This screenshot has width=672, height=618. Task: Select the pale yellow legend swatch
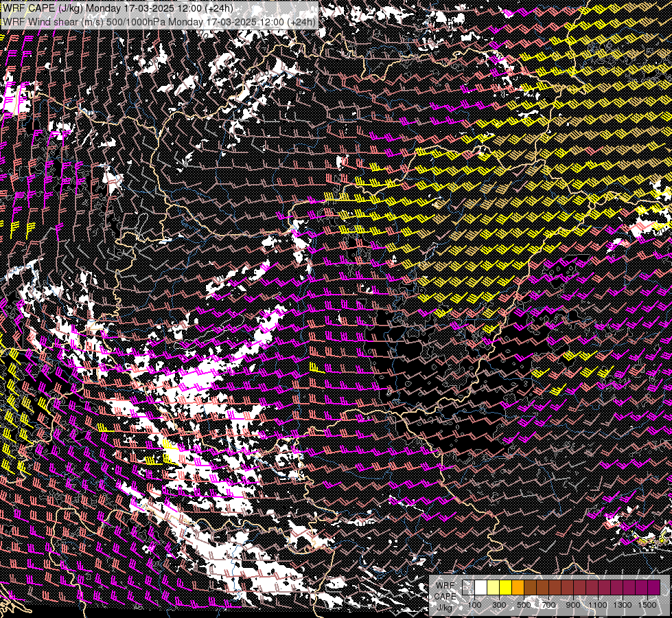pos(494,588)
